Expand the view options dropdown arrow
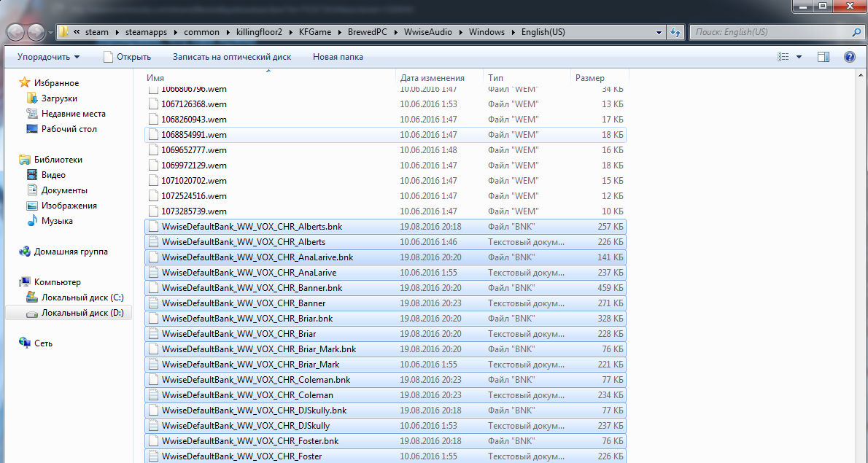 tap(799, 56)
